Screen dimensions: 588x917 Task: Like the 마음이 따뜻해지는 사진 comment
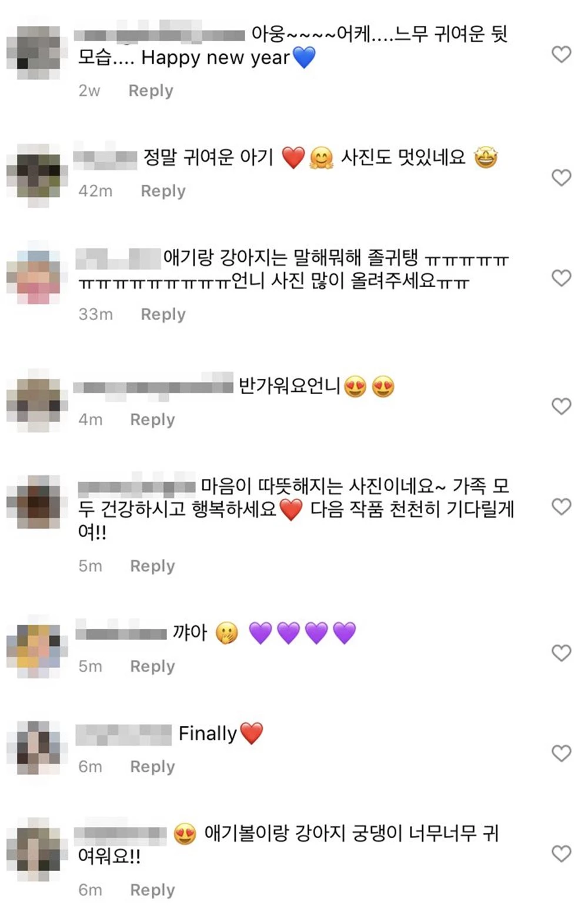coord(562,506)
